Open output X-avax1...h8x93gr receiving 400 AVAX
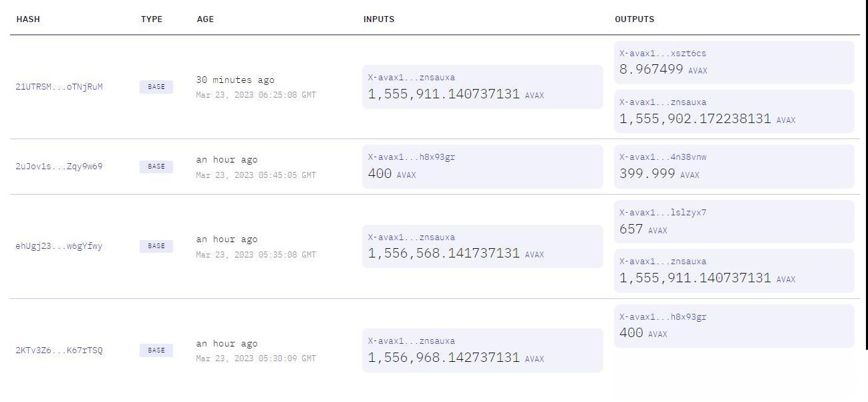The height and width of the screenshot is (402, 868). [663, 317]
